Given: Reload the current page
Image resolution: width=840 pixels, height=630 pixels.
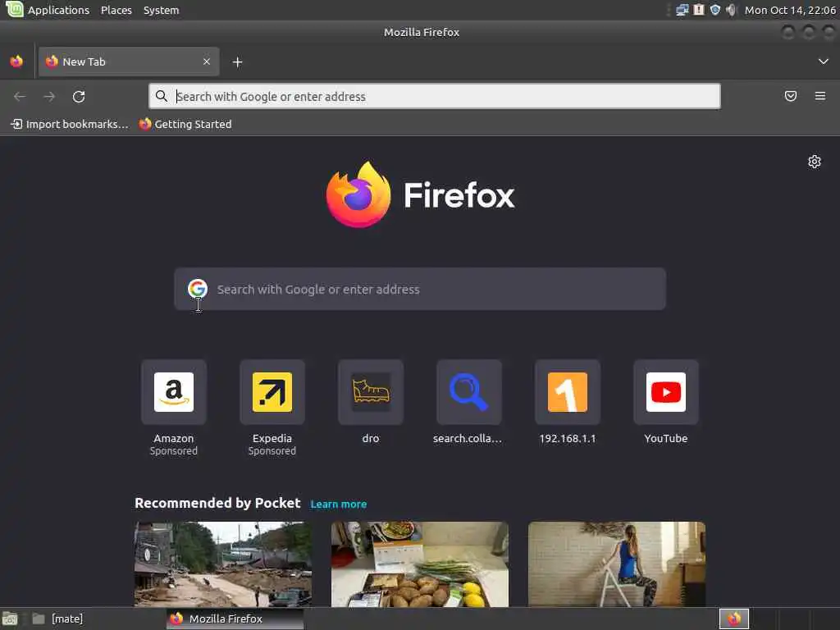Looking at the screenshot, I should 79,97.
